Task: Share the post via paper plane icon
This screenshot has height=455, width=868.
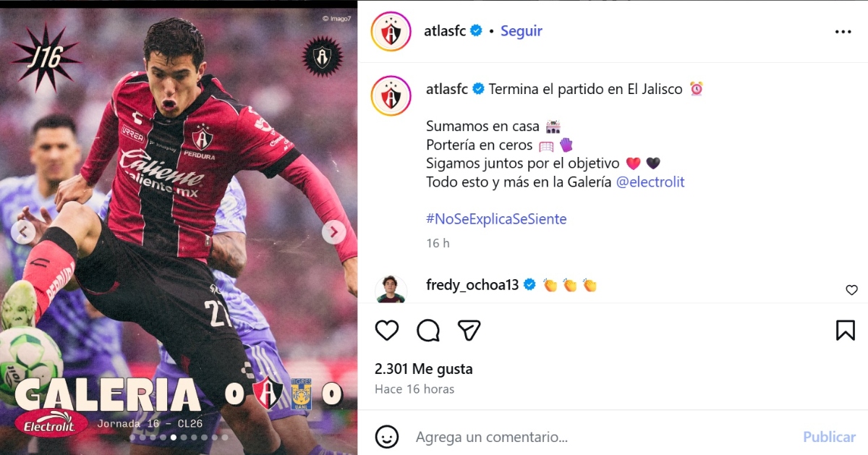Action: [x=469, y=331]
